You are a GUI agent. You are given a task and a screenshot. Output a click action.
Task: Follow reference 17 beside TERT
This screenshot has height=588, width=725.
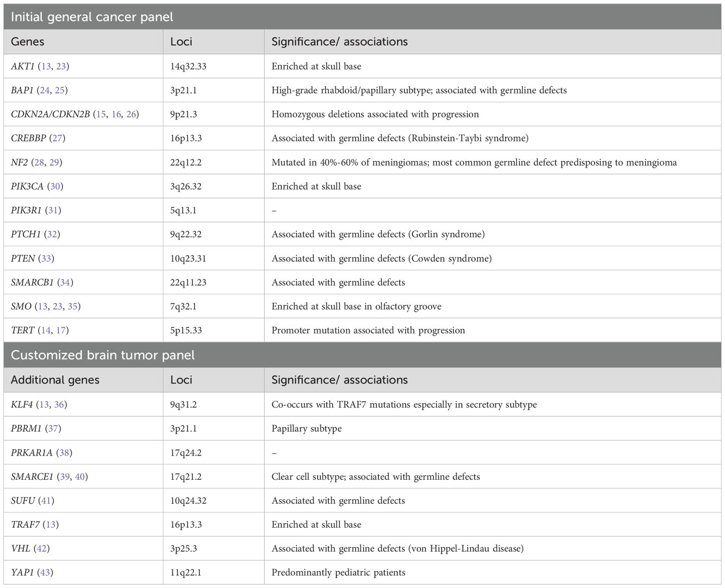click(61, 330)
